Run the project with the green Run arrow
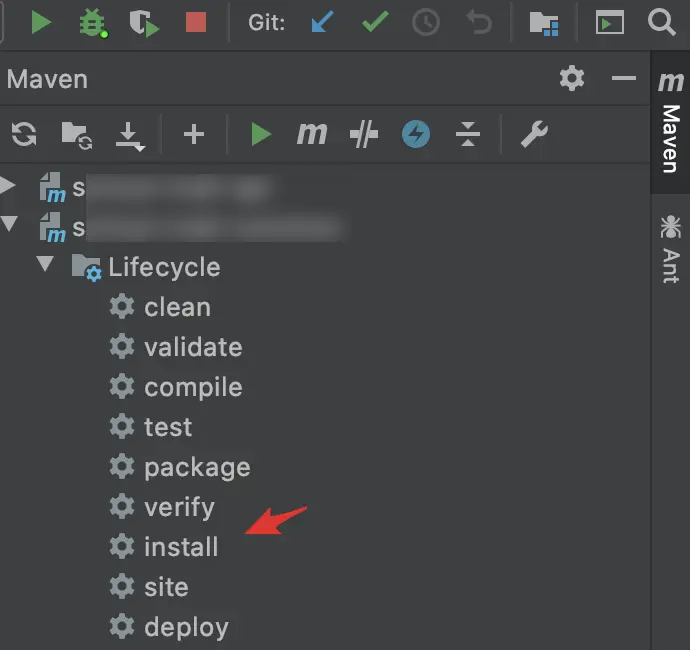Viewport: 690px width, 650px height. click(41, 22)
